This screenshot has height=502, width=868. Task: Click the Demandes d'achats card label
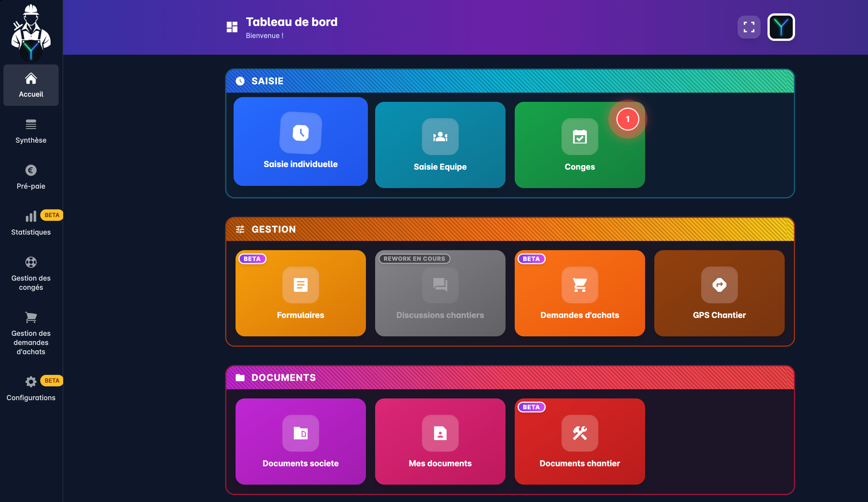pos(580,315)
